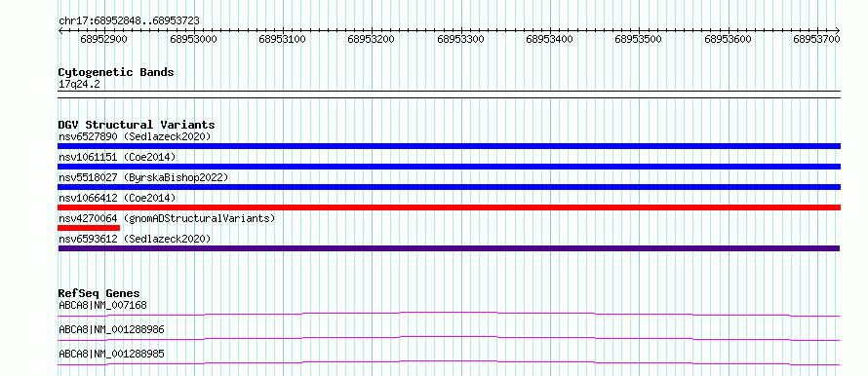
Task: Click the magenta line of ABCA8|NM_001288986
Action: tap(450, 338)
